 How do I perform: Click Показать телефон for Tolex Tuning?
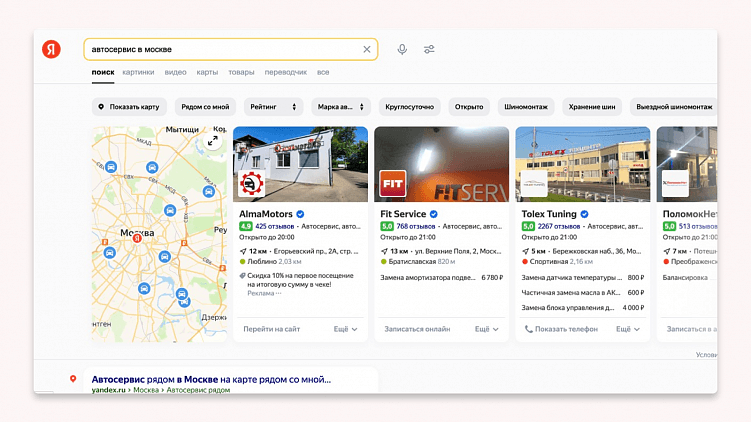click(561, 329)
